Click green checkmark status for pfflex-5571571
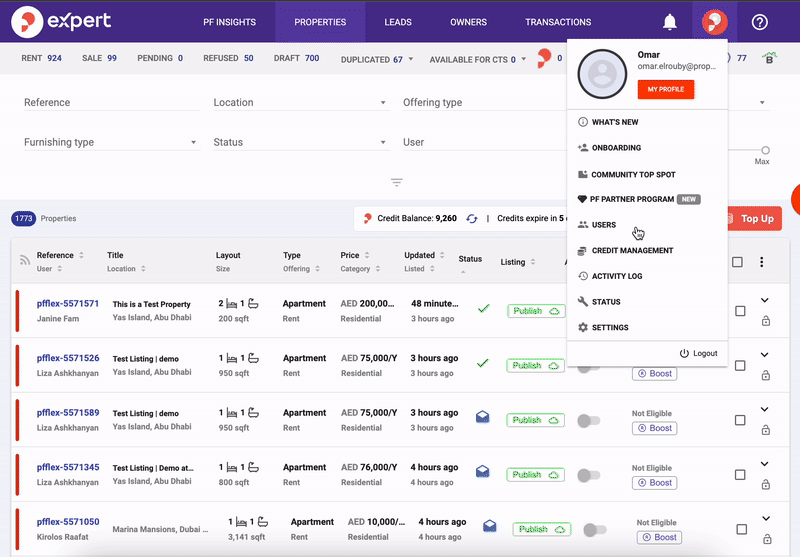 click(x=483, y=309)
